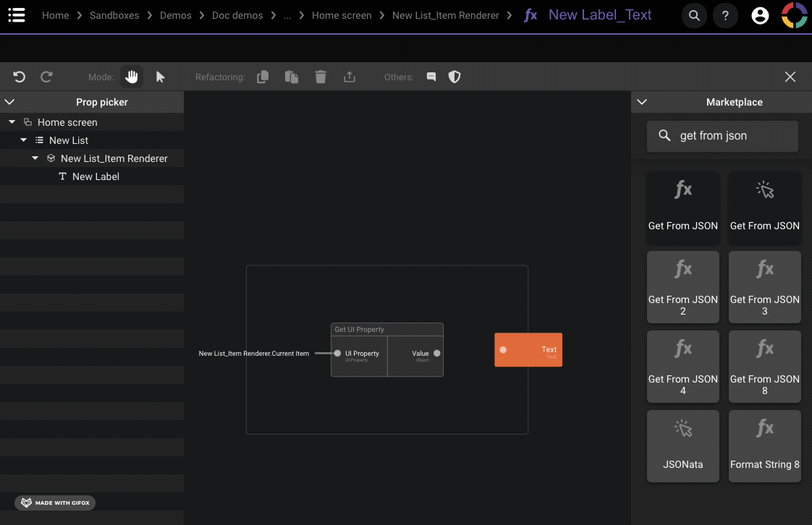Click the trash delete icon

pos(321,77)
